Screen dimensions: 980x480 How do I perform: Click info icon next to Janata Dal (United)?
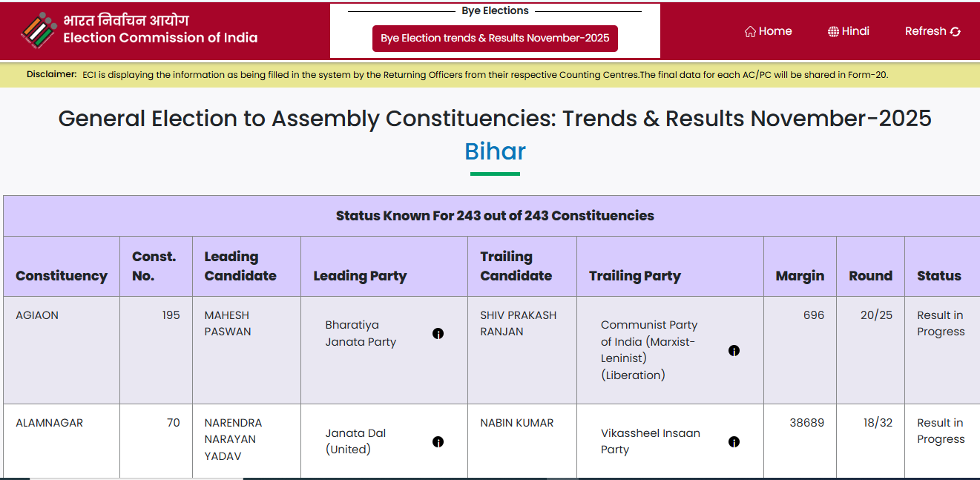[438, 442]
